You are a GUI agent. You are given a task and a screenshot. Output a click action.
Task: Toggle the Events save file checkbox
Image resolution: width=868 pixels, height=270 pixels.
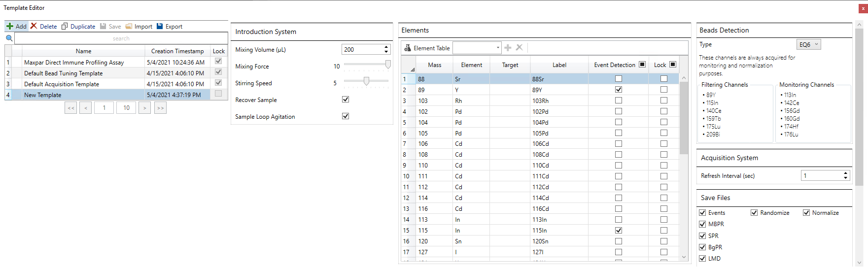pos(702,213)
